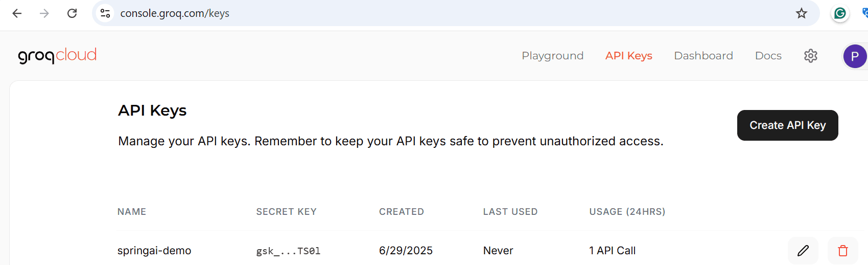Open the purple P profile avatar
Image resolution: width=868 pixels, height=265 pixels.
pos(855,56)
